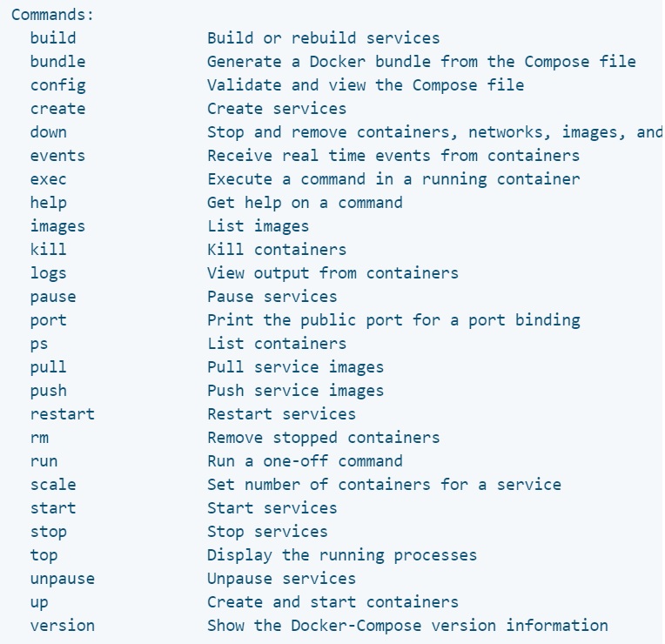Click the 'restart' command name
This screenshot has height=644, width=665.
(63, 414)
